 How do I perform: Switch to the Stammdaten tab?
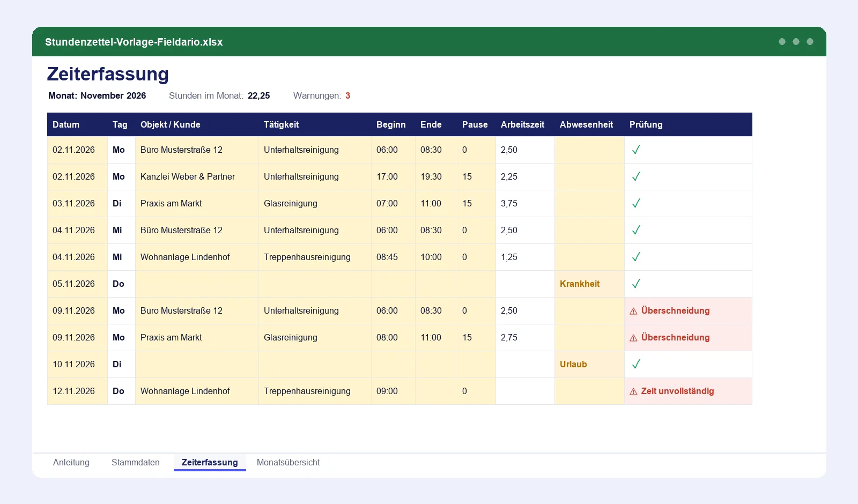[136, 462]
